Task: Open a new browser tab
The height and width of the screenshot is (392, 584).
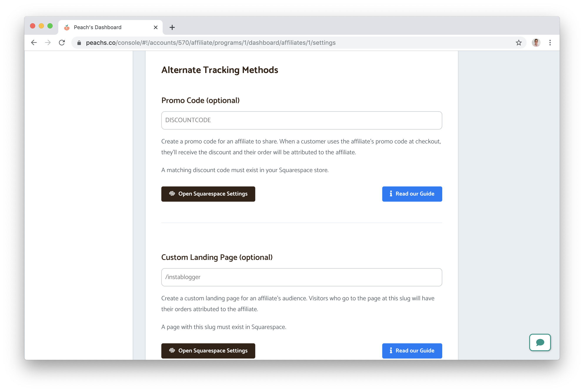Action: point(172,28)
